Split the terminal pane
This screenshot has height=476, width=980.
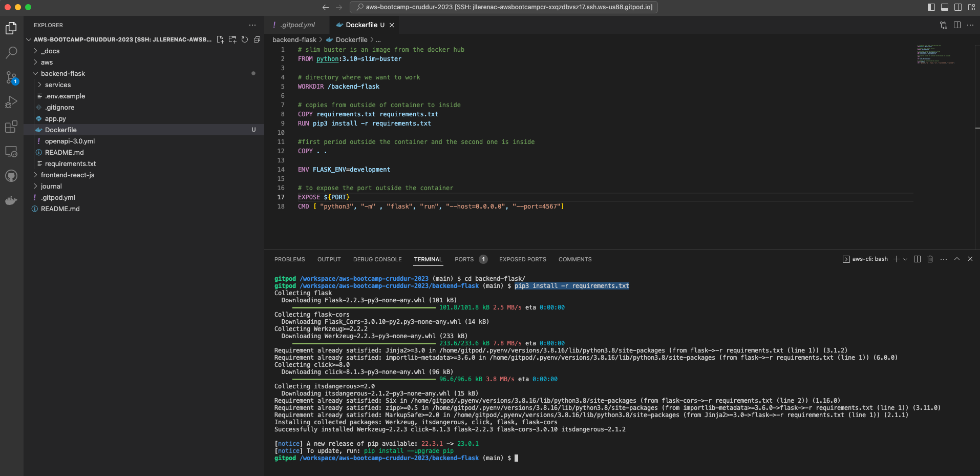[x=917, y=259]
